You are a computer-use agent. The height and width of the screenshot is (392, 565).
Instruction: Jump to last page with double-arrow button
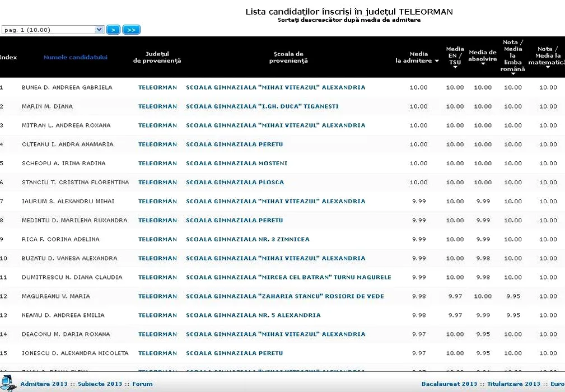coord(131,30)
